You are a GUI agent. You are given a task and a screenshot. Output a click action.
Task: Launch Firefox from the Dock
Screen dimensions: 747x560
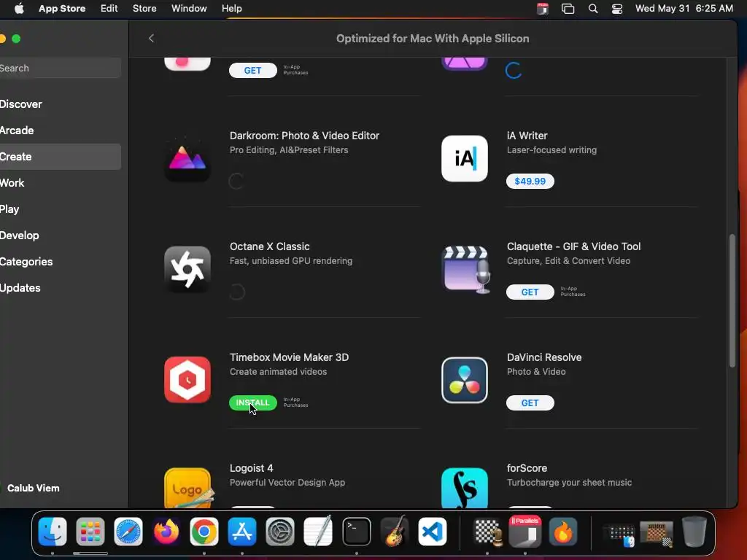166,532
